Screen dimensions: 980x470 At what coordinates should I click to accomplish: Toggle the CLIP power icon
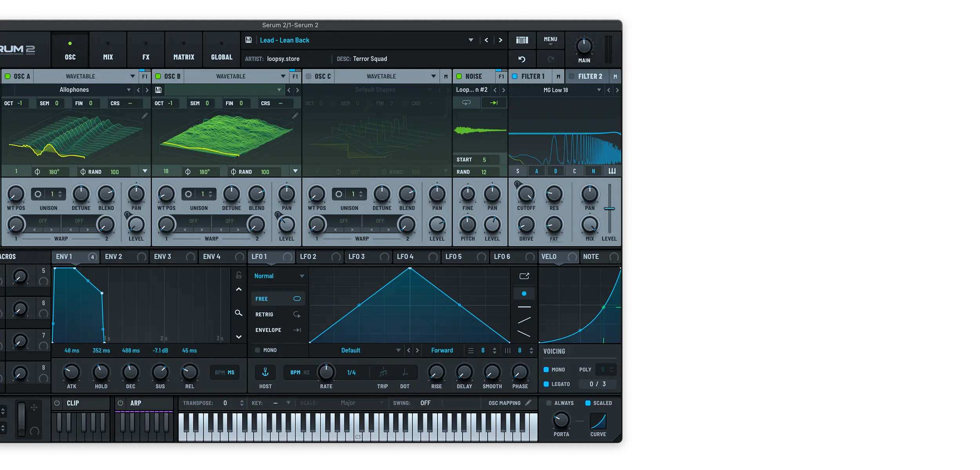click(x=57, y=403)
